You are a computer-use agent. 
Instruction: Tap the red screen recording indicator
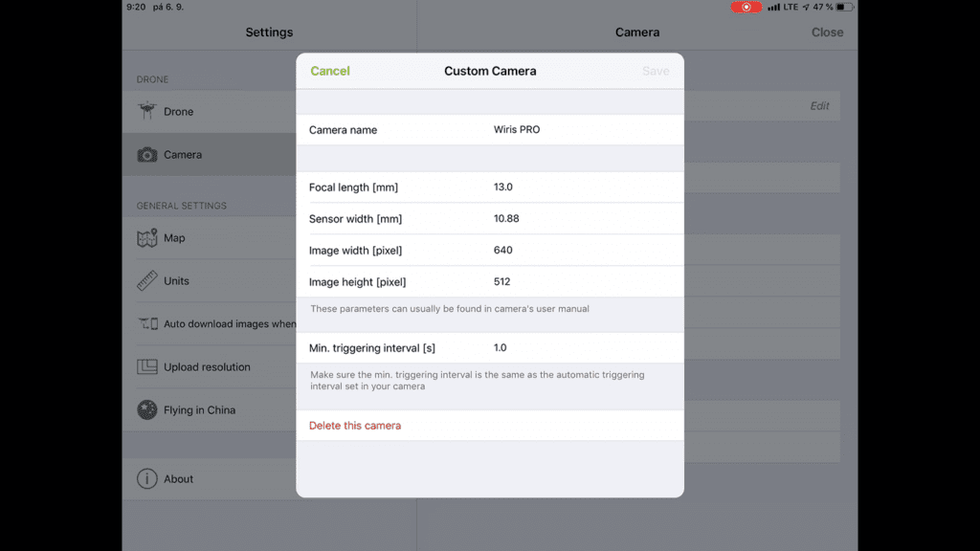click(x=746, y=7)
